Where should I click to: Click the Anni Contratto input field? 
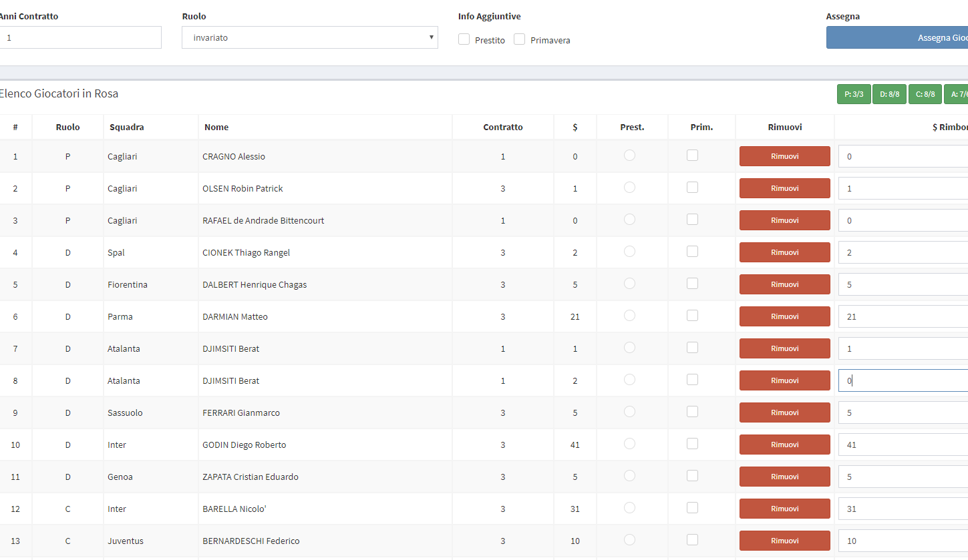click(x=80, y=38)
